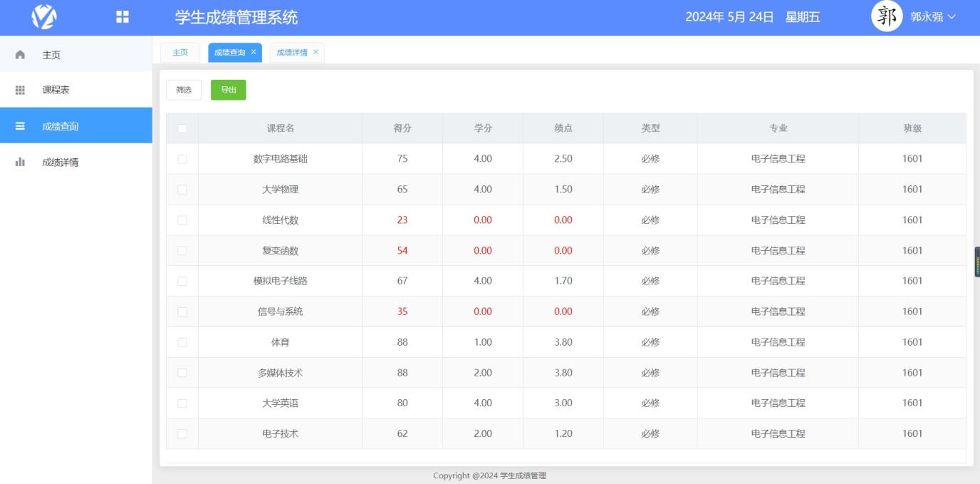The width and height of the screenshot is (980, 484).
Task: Switch to the 主页 tab
Action: [x=179, y=52]
